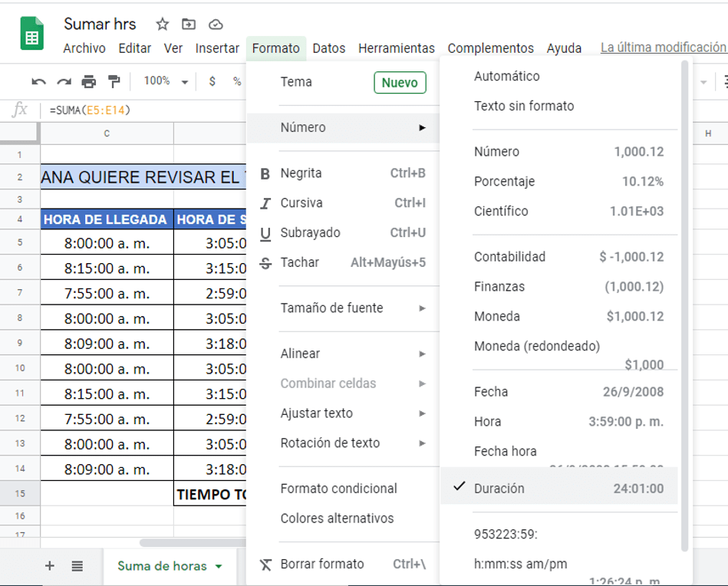Open Colores alternativos option
The image size is (728, 586).
click(x=343, y=519)
